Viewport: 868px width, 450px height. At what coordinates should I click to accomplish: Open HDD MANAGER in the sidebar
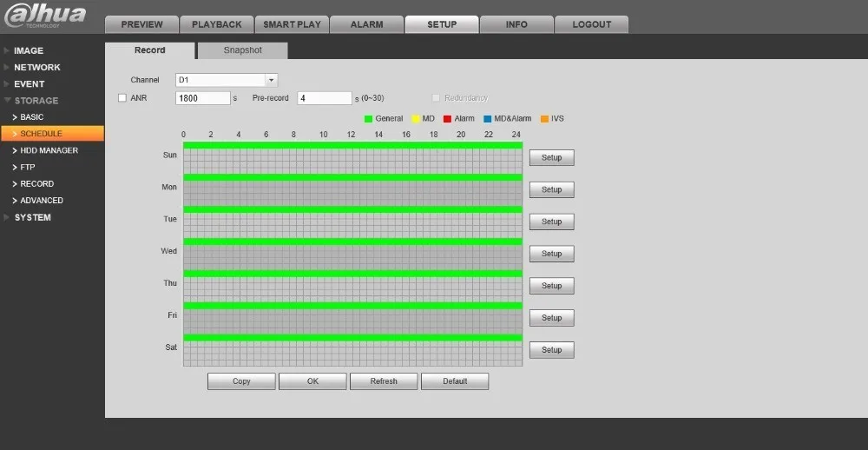pyautogui.click(x=49, y=150)
